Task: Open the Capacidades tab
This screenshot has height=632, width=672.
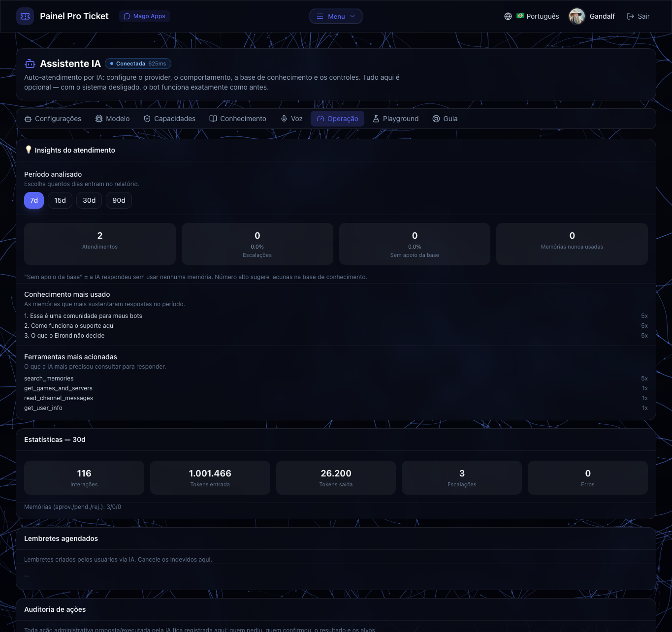Action: 169,119
